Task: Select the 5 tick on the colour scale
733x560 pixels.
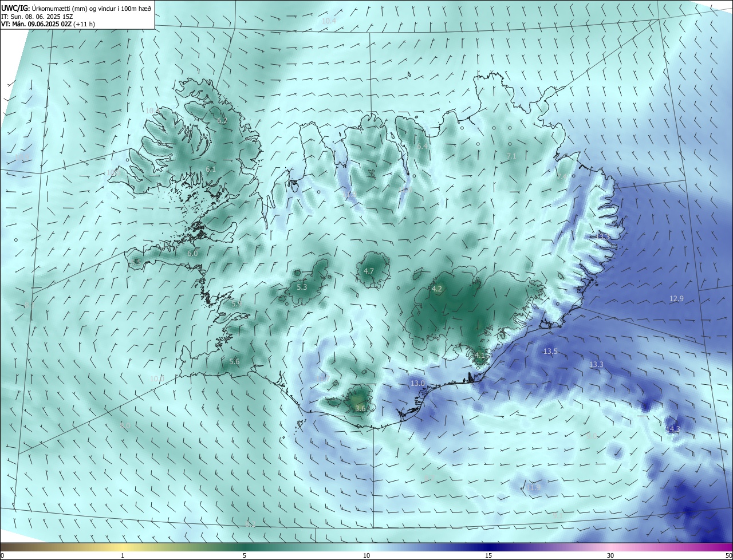Action: (x=245, y=555)
